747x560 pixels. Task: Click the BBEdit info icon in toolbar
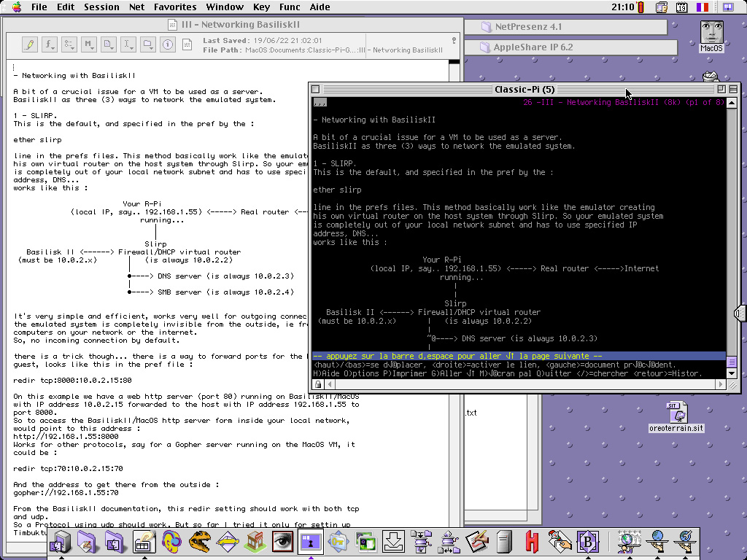click(x=168, y=44)
